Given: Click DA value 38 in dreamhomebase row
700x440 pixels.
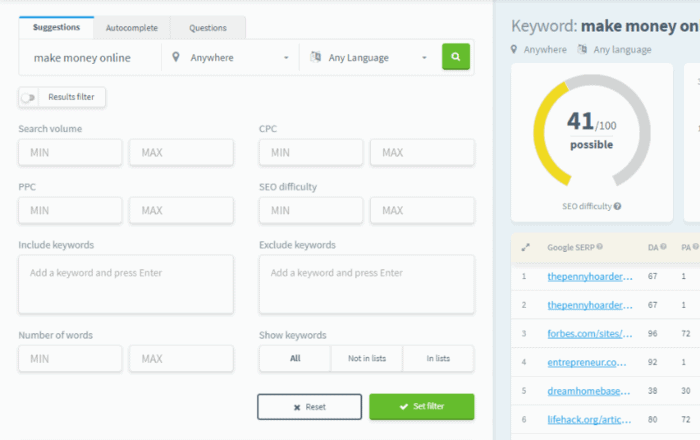Looking at the screenshot, I should click(653, 391).
